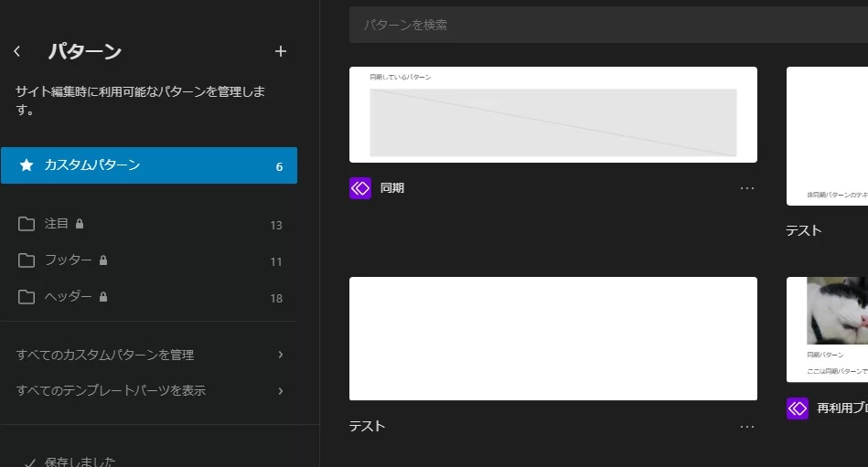Click the lock icon next to 注目

tap(80, 224)
